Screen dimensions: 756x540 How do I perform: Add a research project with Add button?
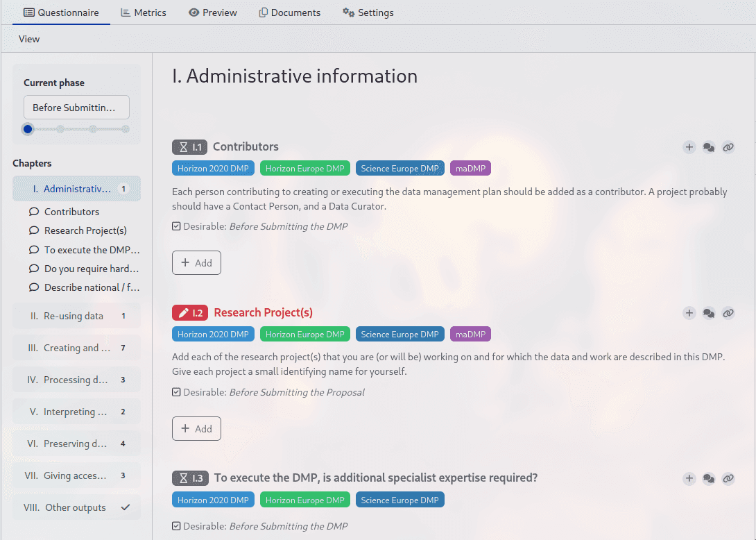196,428
